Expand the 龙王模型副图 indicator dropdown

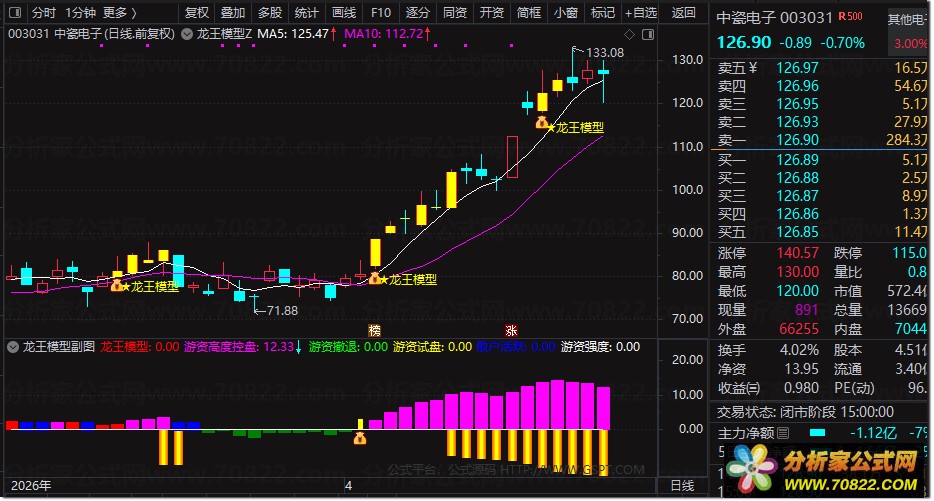(13, 347)
